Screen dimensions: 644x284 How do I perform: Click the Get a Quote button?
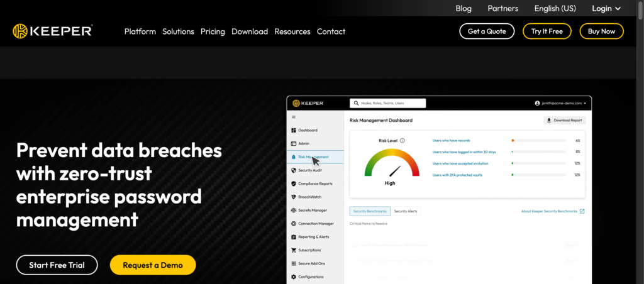pyautogui.click(x=487, y=31)
